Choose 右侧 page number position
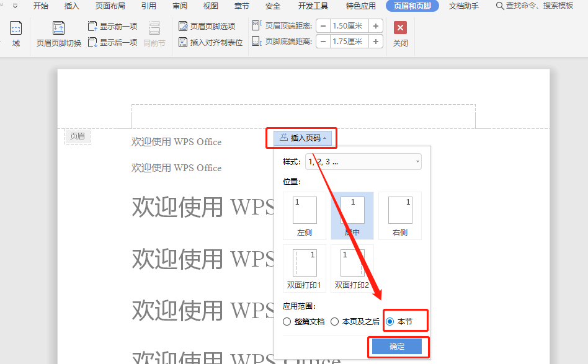 coord(400,216)
